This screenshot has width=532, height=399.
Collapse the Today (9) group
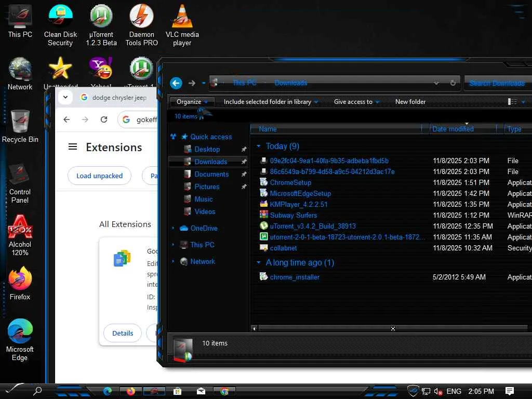click(x=259, y=146)
